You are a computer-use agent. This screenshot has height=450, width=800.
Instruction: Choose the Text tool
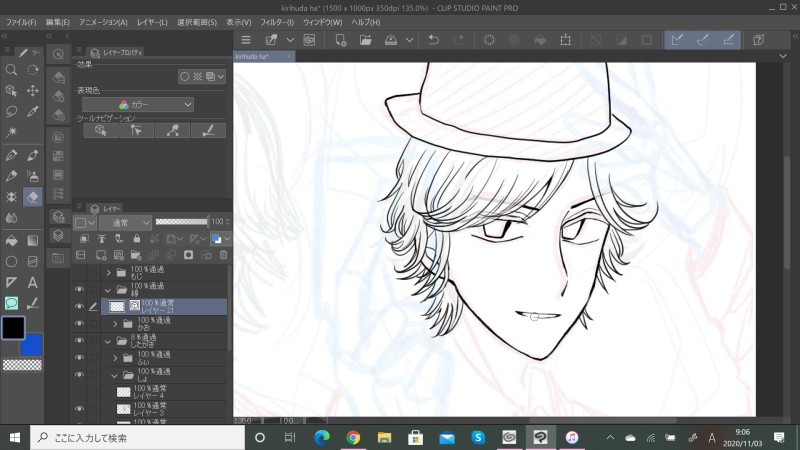tap(32, 282)
